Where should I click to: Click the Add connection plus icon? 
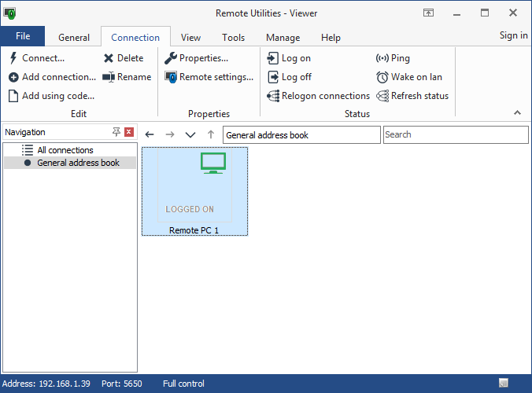tap(13, 77)
